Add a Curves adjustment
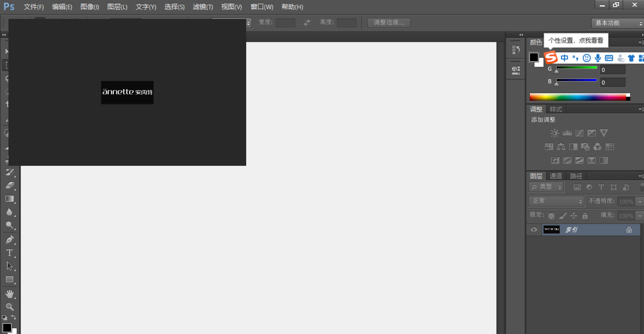The image size is (644, 334). coord(579,133)
